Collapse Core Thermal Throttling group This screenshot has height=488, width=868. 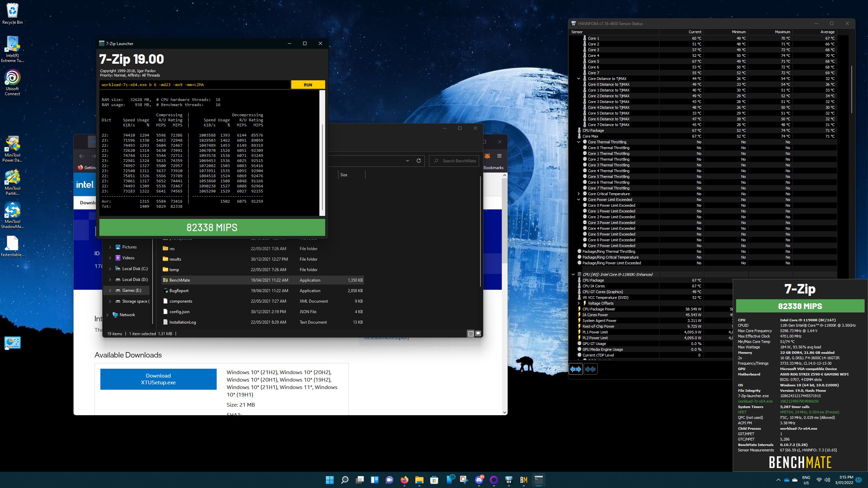[579, 142]
